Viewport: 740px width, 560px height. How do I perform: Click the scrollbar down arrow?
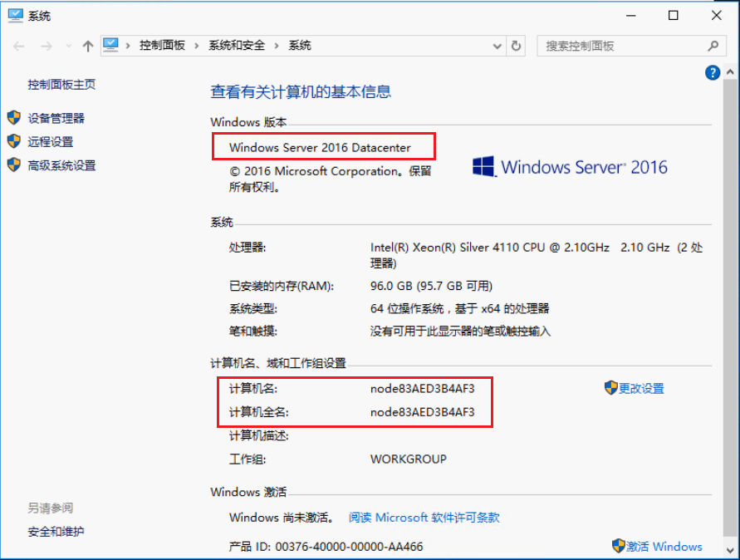pos(730,551)
